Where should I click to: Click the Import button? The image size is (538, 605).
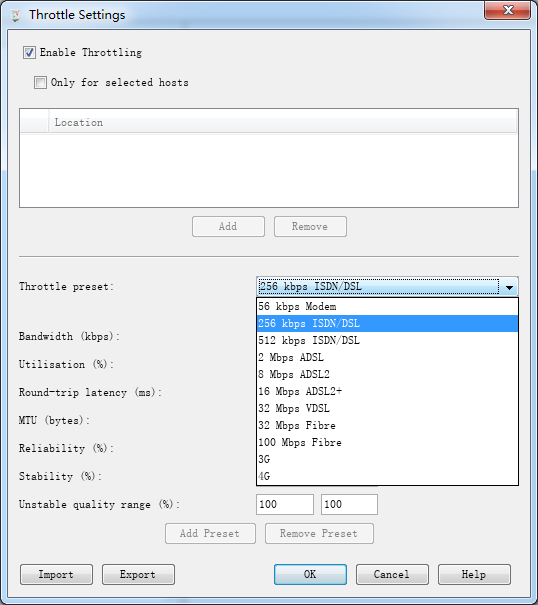(x=56, y=575)
